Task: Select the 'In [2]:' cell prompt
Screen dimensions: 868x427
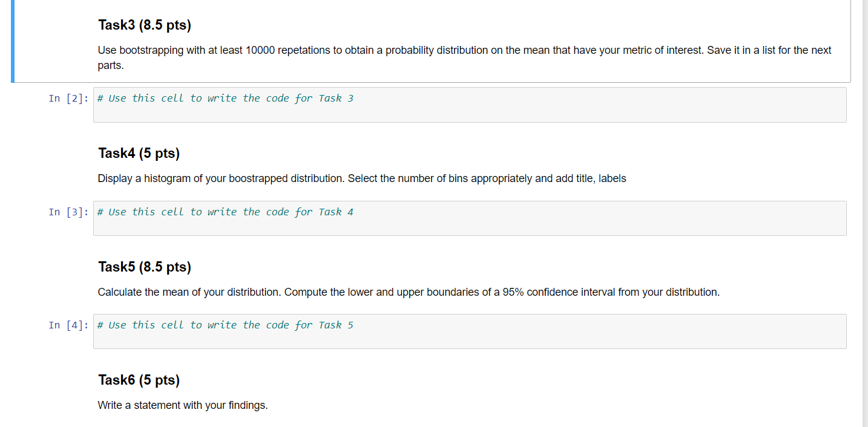Action: click(67, 98)
